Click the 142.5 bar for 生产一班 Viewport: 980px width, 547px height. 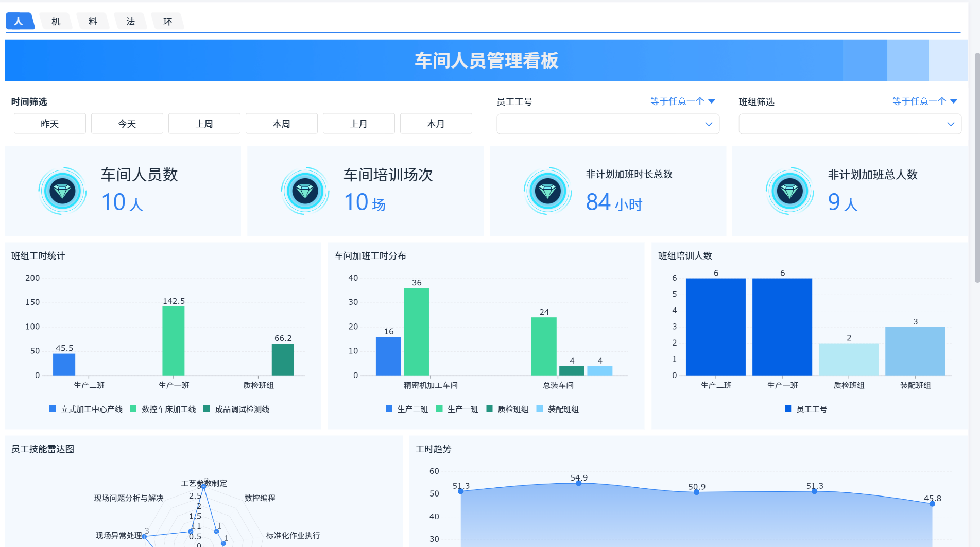point(174,341)
